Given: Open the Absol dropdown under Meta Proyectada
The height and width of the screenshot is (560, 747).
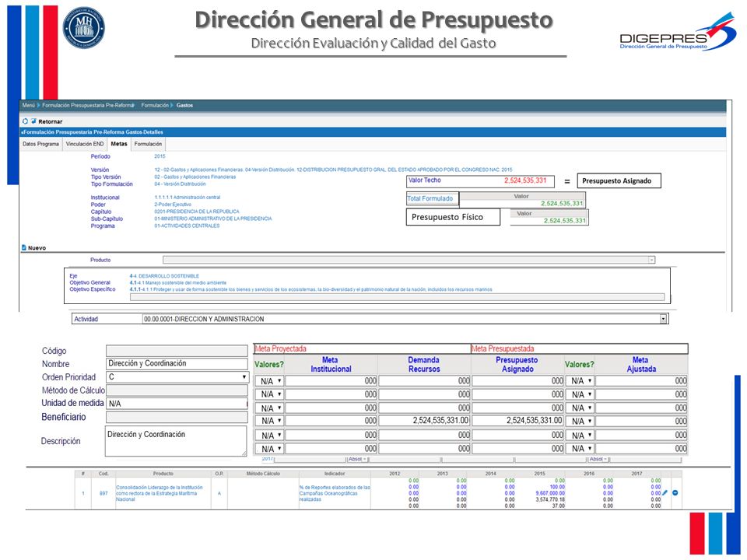Looking at the screenshot, I should [357, 460].
